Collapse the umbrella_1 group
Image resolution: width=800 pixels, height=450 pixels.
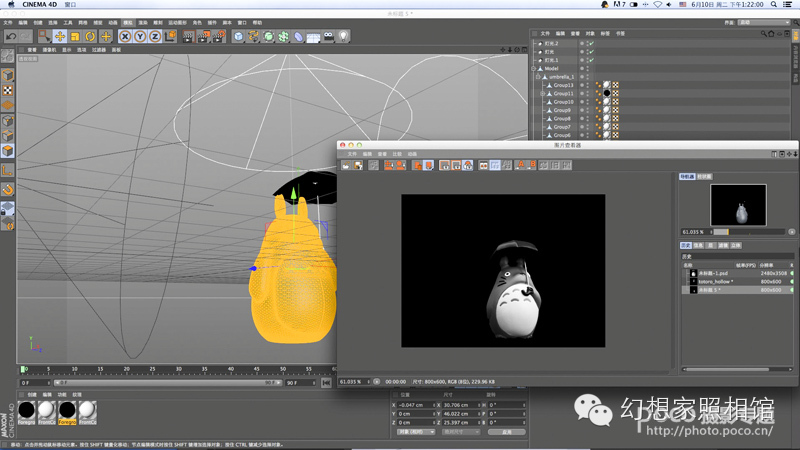point(538,77)
